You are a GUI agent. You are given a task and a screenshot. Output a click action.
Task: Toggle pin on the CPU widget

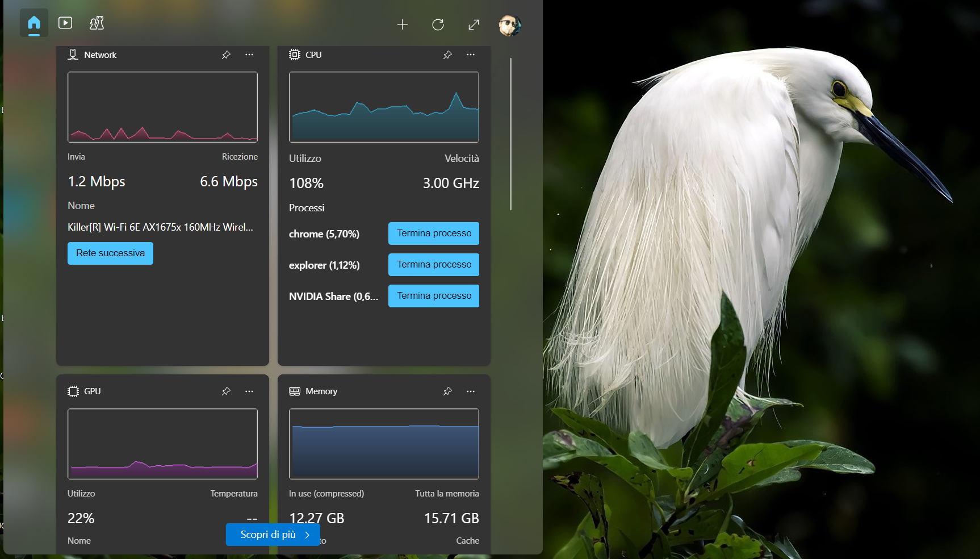[447, 55]
